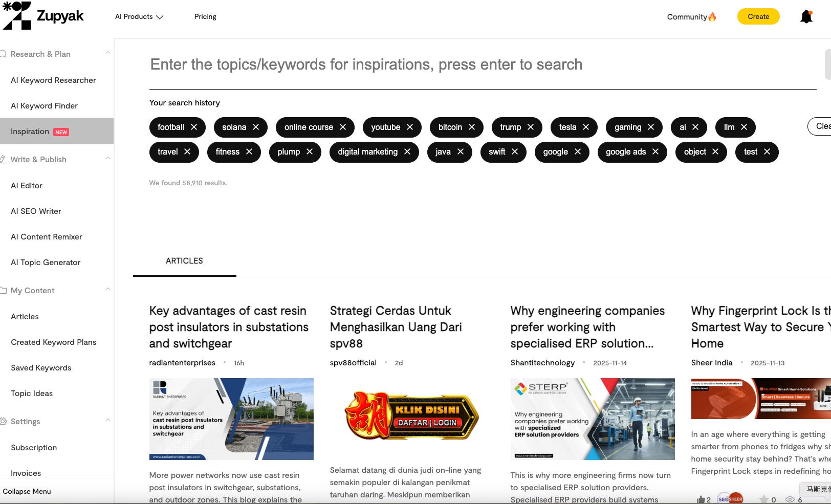Open AI Keyword Researcher
The height and width of the screenshot is (504, 831).
pyautogui.click(x=53, y=80)
